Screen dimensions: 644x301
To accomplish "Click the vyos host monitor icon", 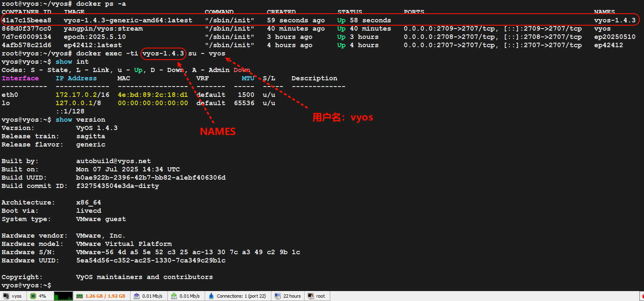I will (6, 296).
